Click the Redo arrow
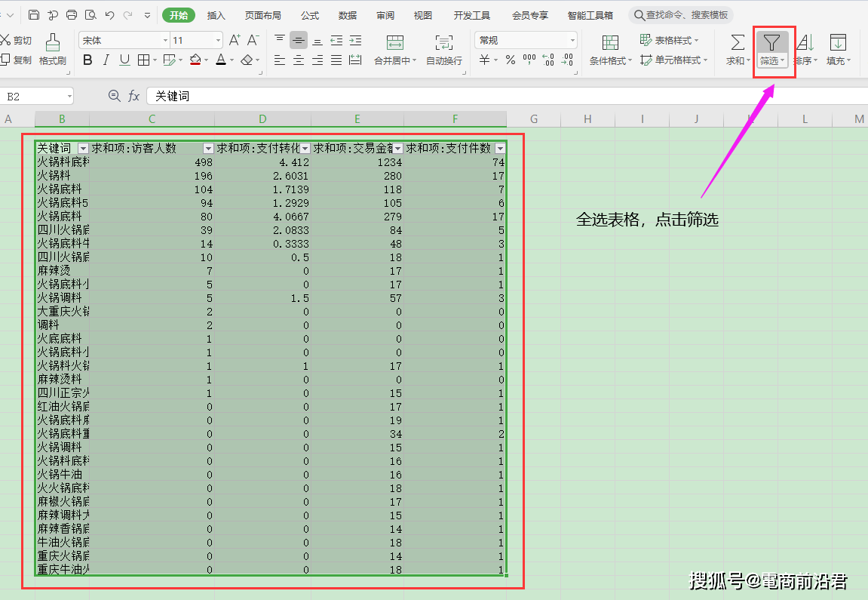Image resolution: width=868 pixels, height=600 pixels. coord(128,15)
